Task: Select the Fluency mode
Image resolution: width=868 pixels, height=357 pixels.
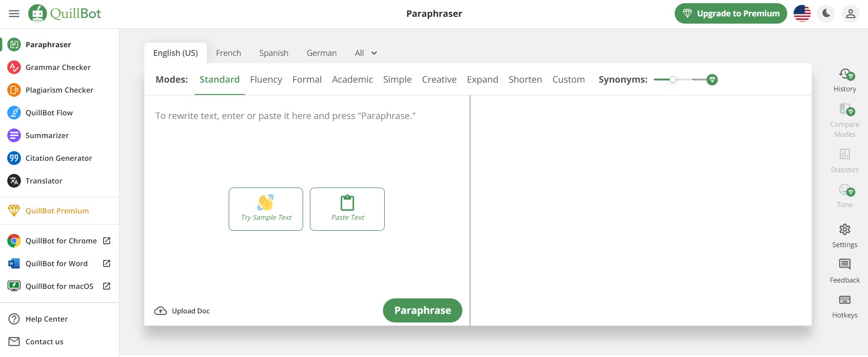Action: click(266, 79)
